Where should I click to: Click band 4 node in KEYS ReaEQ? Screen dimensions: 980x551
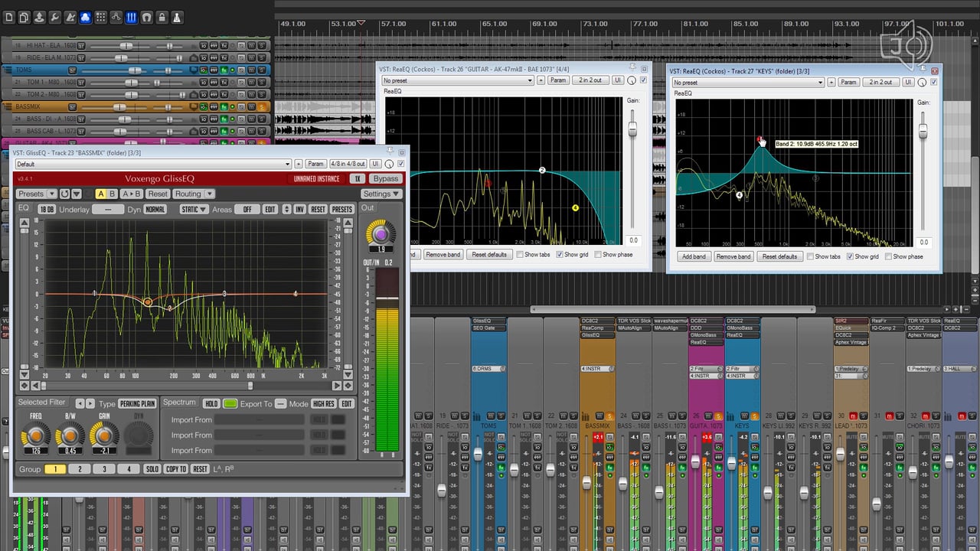740,195
